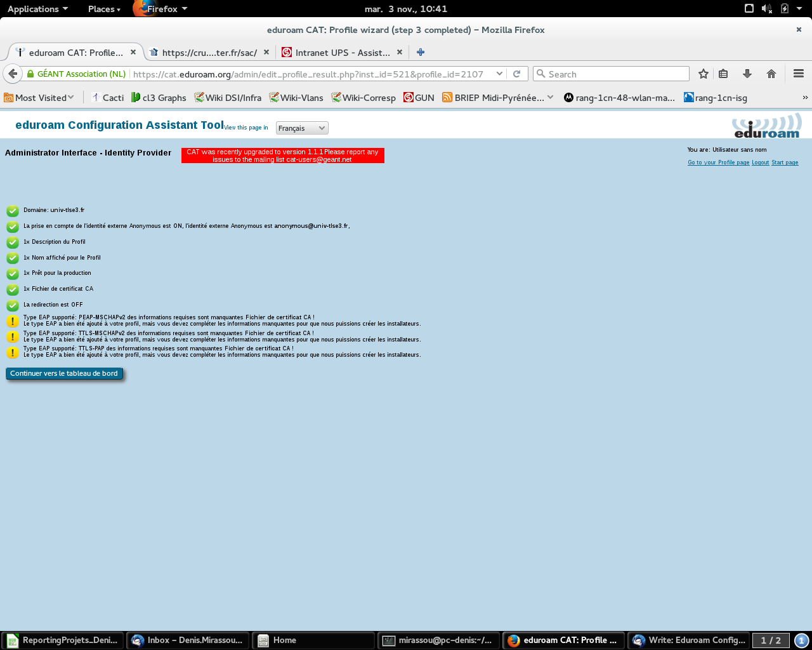Follow the Logout link

point(760,162)
